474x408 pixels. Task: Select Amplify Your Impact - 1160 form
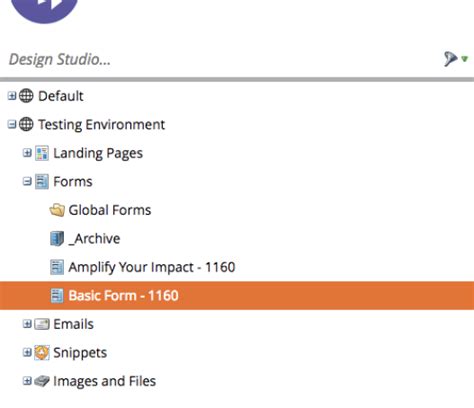tap(152, 268)
